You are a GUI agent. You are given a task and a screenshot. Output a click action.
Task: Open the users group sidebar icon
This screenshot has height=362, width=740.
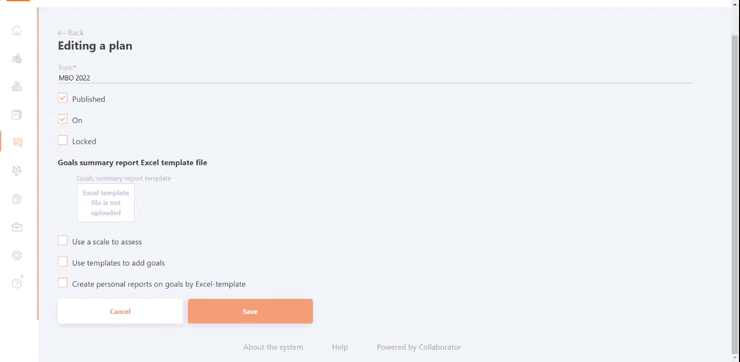pyautogui.click(x=17, y=59)
